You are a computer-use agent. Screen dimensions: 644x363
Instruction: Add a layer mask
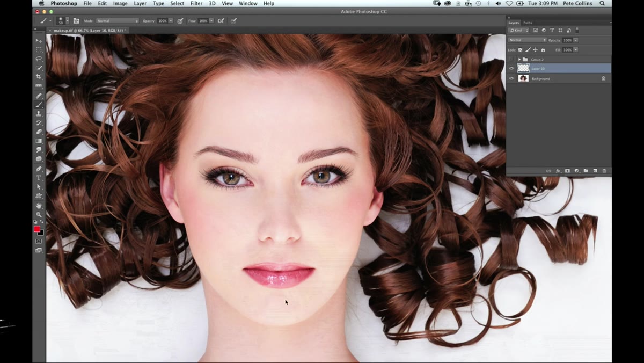coord(567,171)
